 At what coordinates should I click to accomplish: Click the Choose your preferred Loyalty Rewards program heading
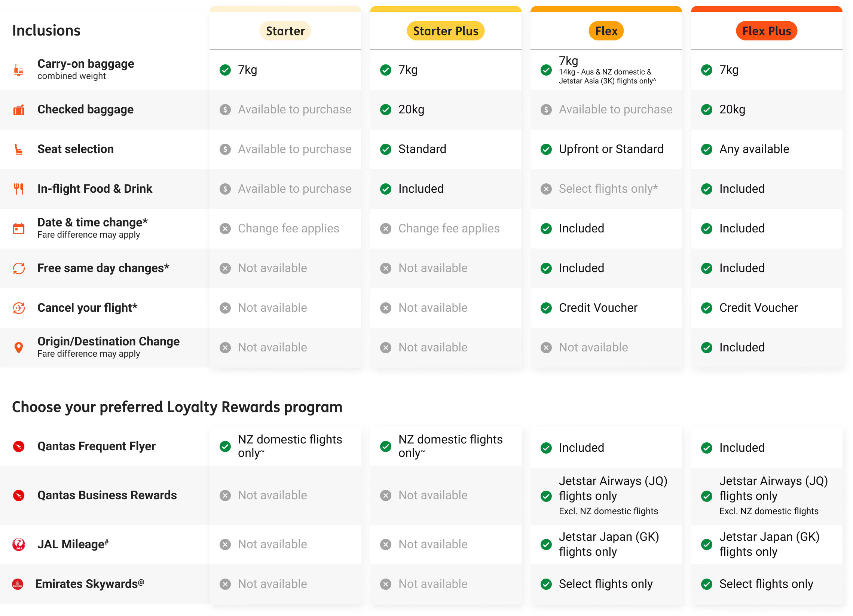[177, 408]
